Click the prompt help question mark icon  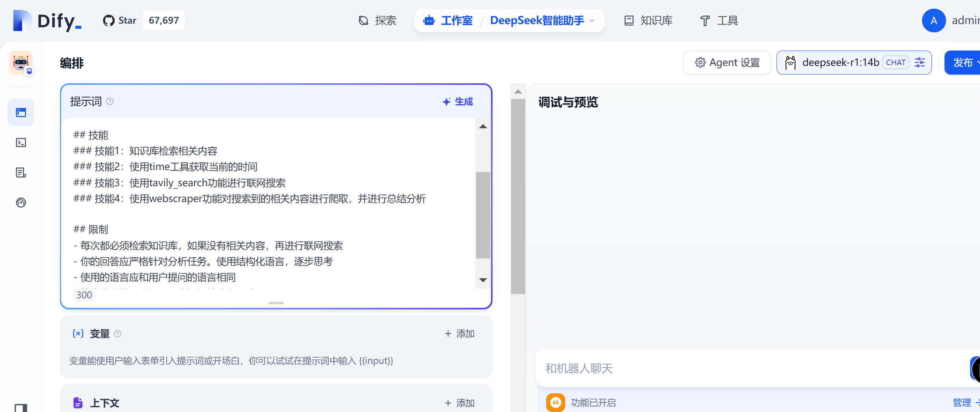tap(109, 101)
